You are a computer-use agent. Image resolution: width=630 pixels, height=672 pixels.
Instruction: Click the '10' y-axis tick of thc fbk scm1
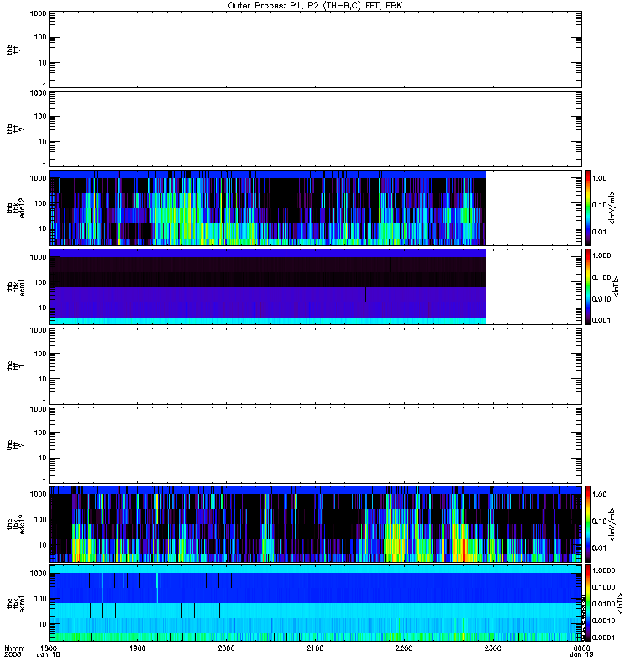(x=43, y=624)
